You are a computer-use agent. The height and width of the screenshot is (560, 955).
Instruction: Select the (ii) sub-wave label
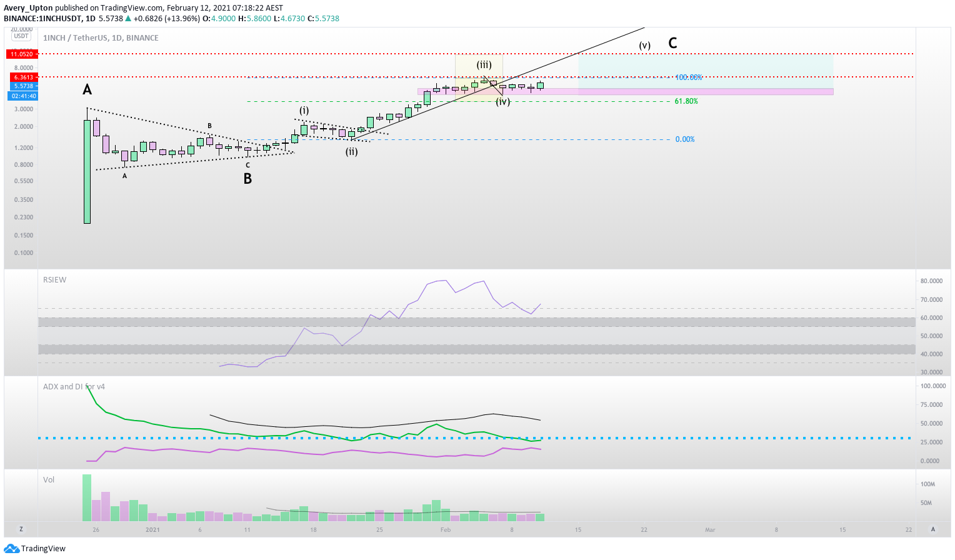pyautogui.click(x=352, y=151)
